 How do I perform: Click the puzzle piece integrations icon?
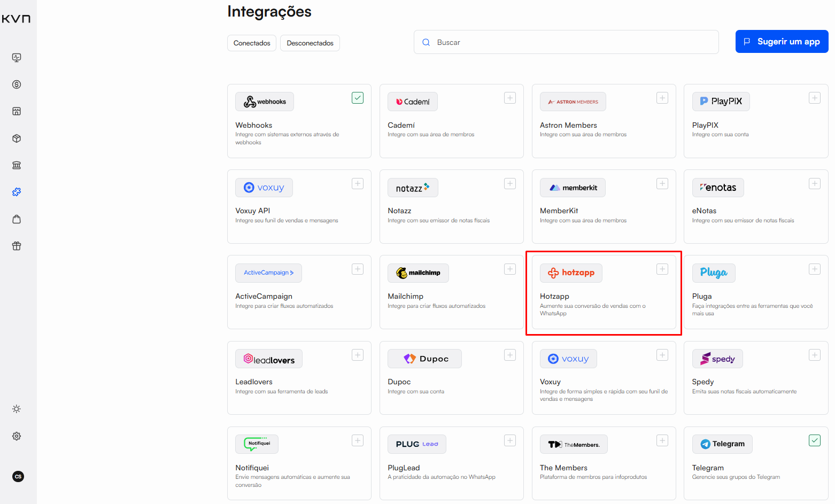tap(17, 192)
